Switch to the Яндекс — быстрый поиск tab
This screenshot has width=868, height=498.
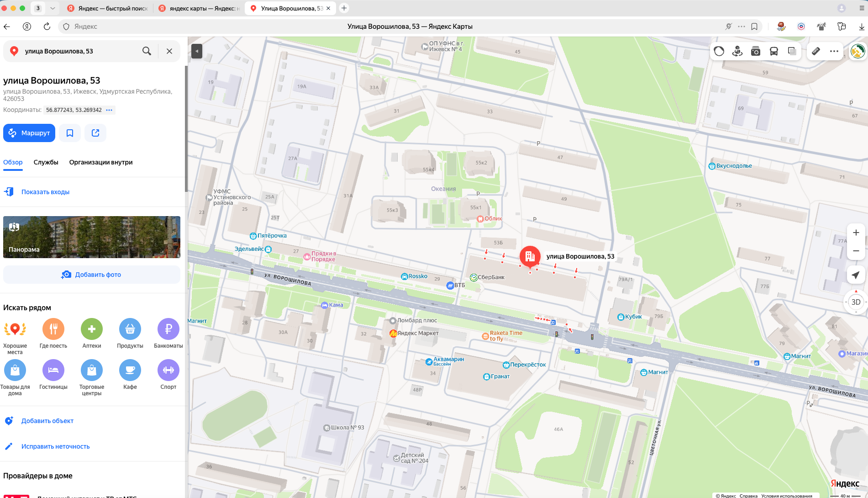pyautogui.click(x=108, y=8)
